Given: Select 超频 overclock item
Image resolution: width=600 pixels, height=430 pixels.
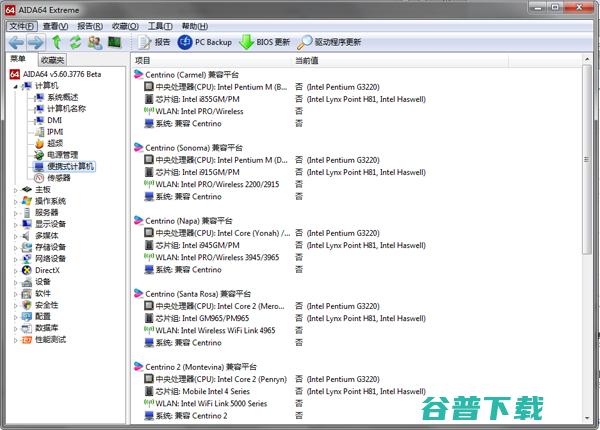Looking at the screenshot, I should [x=55, y=143].
